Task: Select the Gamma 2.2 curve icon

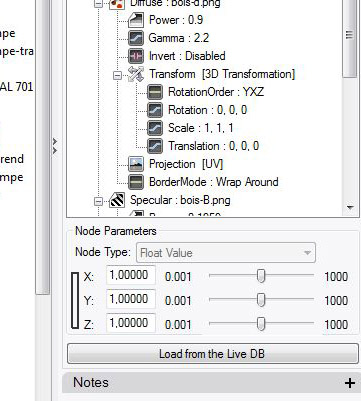Action: tap(136, 38)
